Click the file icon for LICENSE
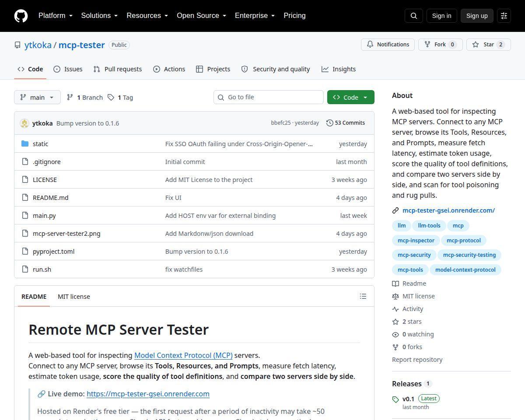Image resolution: width=525 pixels, height=420 pixels. [25, 180]
